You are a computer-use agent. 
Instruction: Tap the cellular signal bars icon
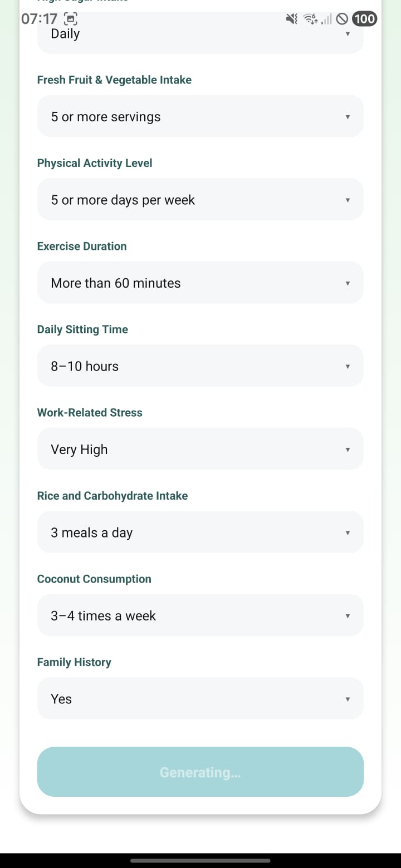click(x=327, y=19)
